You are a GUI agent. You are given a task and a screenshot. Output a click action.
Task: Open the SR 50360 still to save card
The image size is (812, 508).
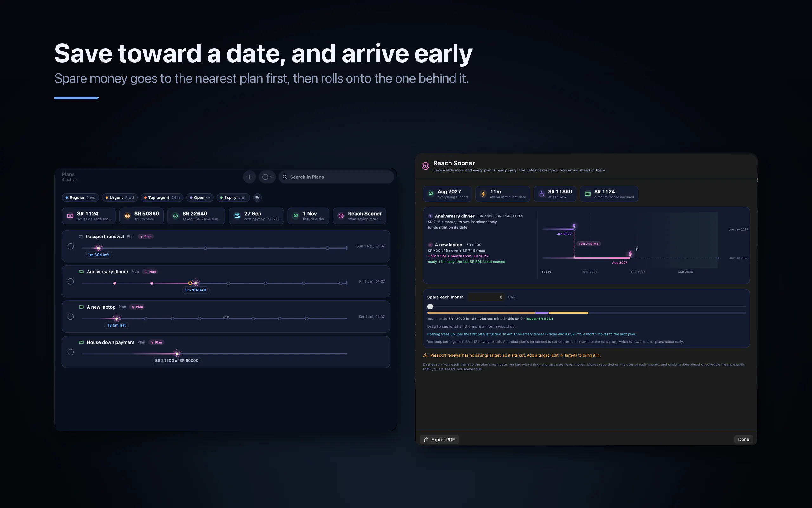tap(141, 216)
